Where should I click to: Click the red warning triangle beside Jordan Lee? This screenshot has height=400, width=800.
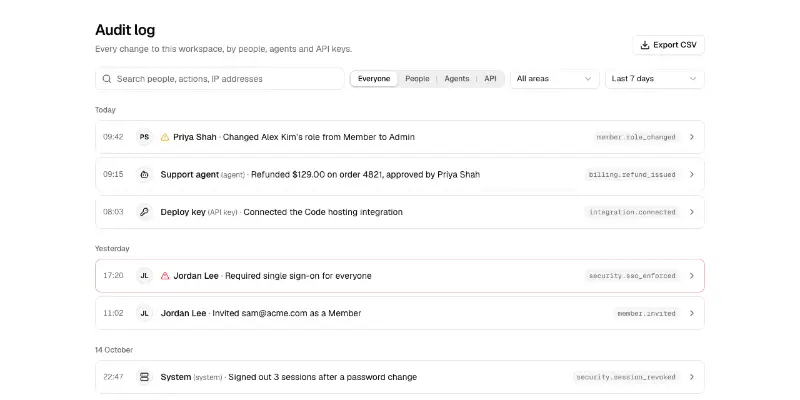pyautogui.click(x=165, y=276)
